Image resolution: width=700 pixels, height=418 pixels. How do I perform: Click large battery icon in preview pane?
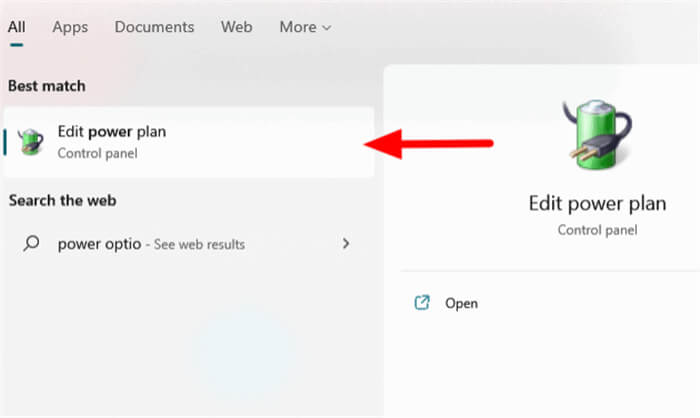click(x=597, y=134)
